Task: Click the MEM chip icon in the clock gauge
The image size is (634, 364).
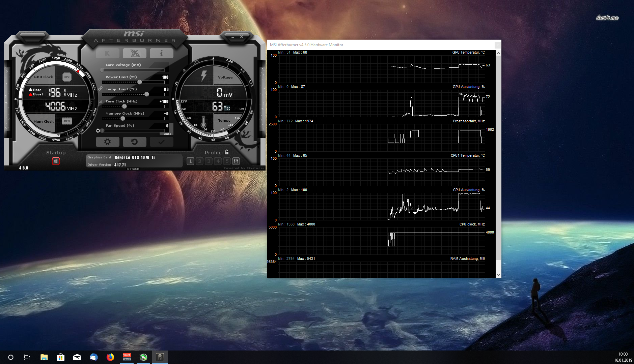Action: tap(67, 121)
